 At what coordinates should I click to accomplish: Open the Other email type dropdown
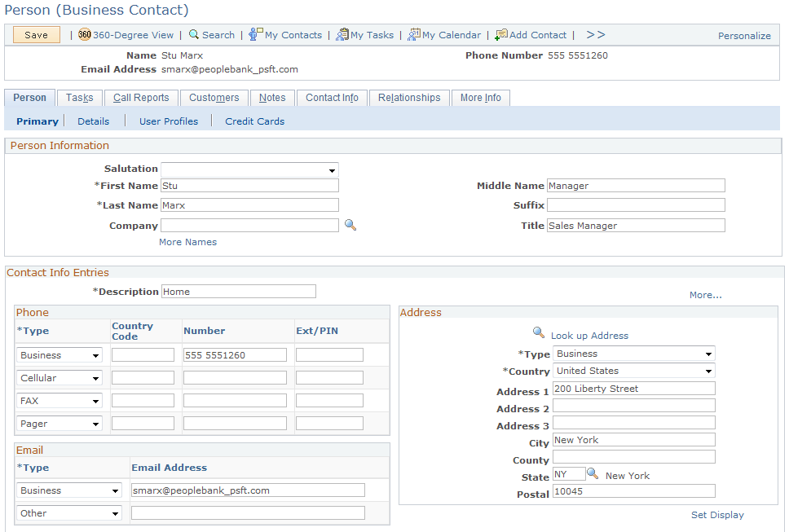(x=69, y=513)
